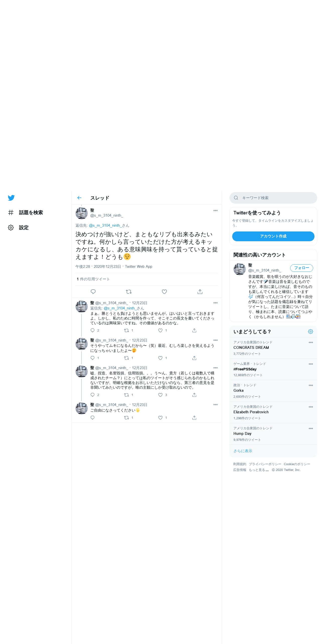This screenshot has width=322, height=644.
Task: Open options for #FreePS5day trend
Action: coord(311,364)
